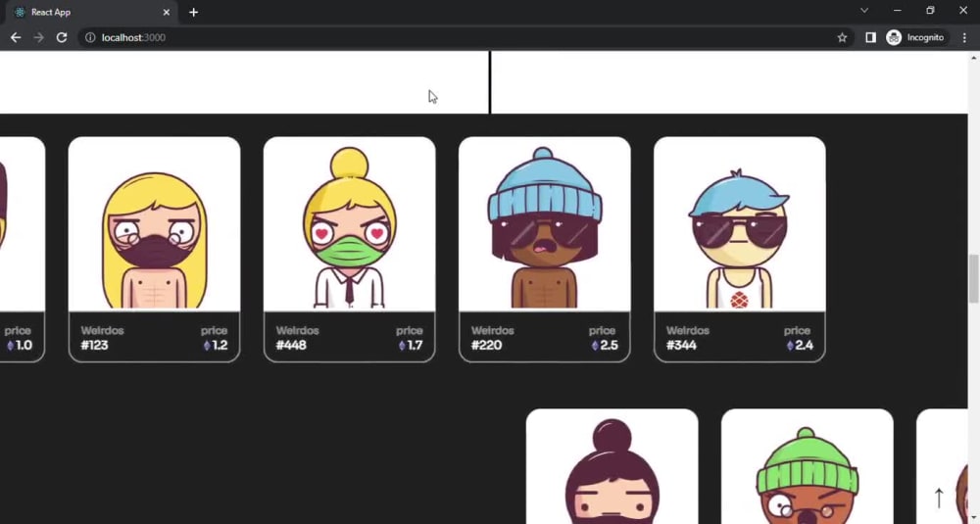Open a new tab with plus button

pyautogui.click(x=193, y=12)
